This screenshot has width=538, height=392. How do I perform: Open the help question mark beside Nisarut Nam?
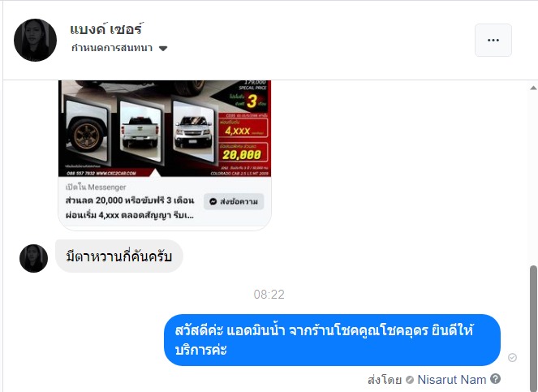pyautogui.click(x=495, y=379)
